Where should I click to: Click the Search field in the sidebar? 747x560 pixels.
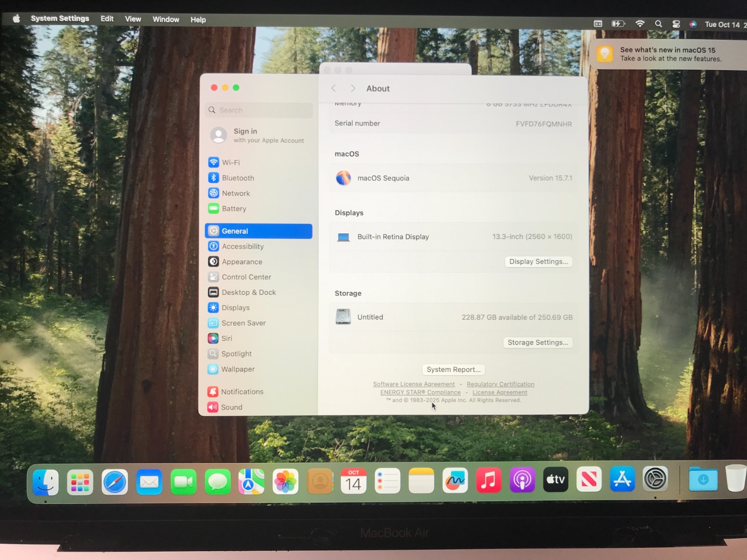click(x=259, y=110)
